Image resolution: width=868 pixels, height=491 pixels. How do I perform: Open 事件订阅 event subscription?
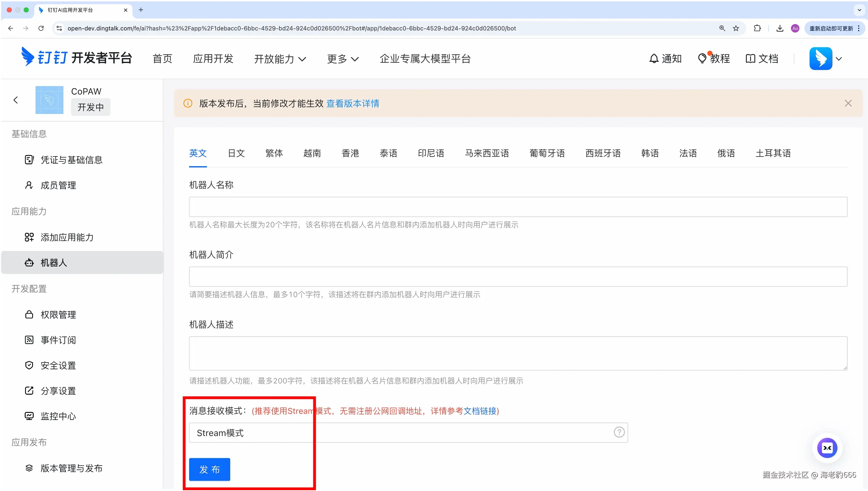click(58, 340)
